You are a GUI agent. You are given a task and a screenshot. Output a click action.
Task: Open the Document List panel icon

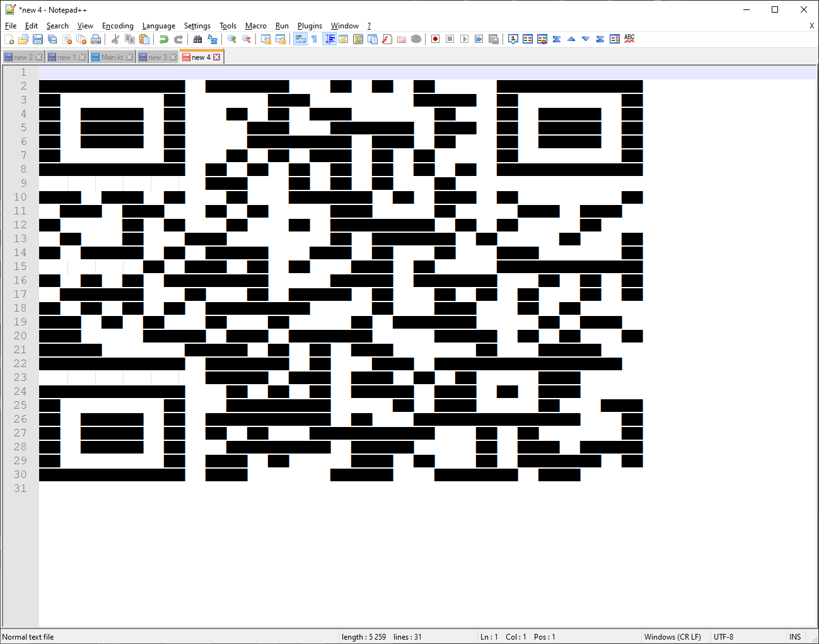coord(373,39)
